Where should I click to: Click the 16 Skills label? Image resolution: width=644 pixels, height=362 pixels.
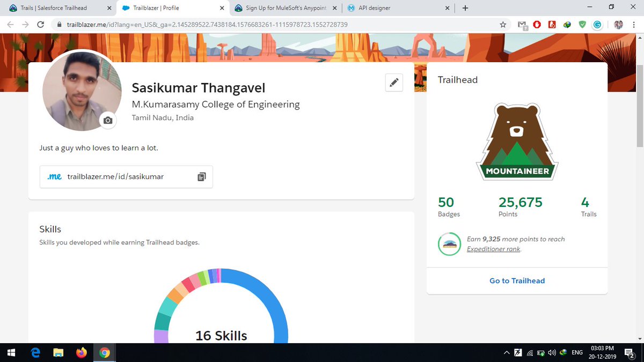pyautogui.click(x=221, y=336)
